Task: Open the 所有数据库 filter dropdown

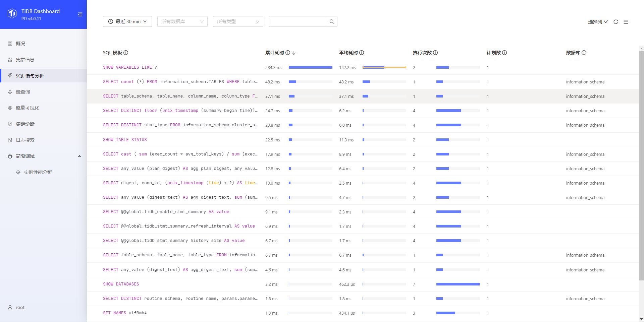Action: (x=182, y=21)
